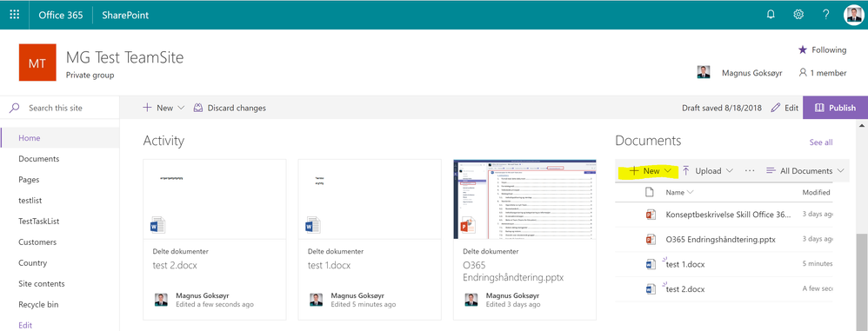Click Word icon on test 2.docx activity card
This screenshot has width=868, height=331.
coord(158,226)
